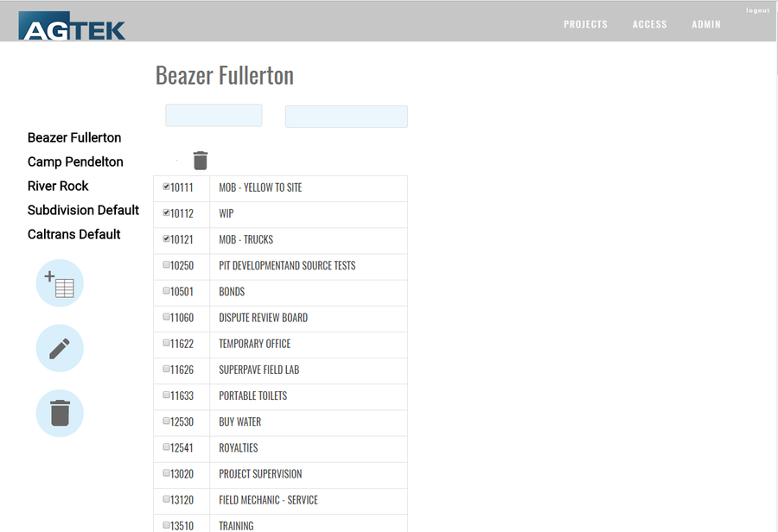Select the Camp Pendelton project
Viewport: 778px width, 532px height.
tap(75, 161)
